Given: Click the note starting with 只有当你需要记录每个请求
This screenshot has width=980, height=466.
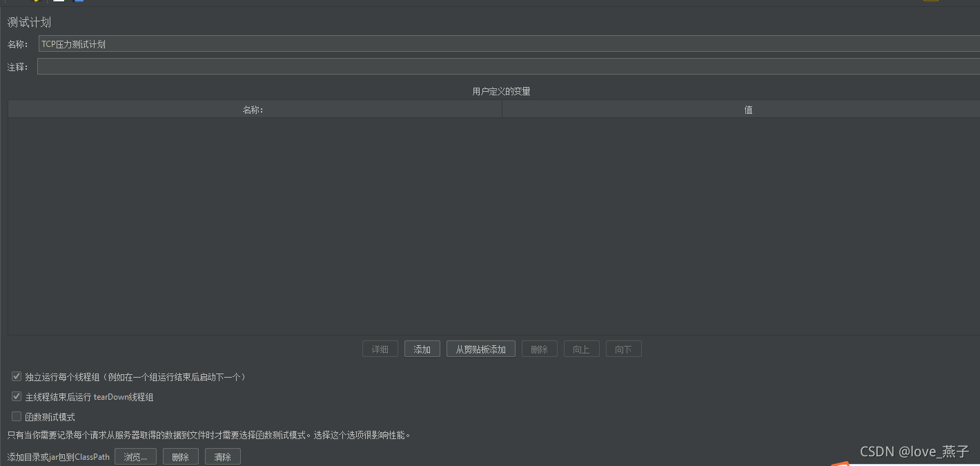Looking at the screenshot, I should point(209,435).
